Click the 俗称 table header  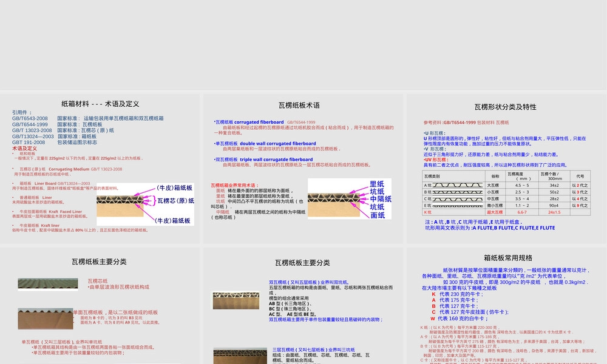click(x=495, y=177)
